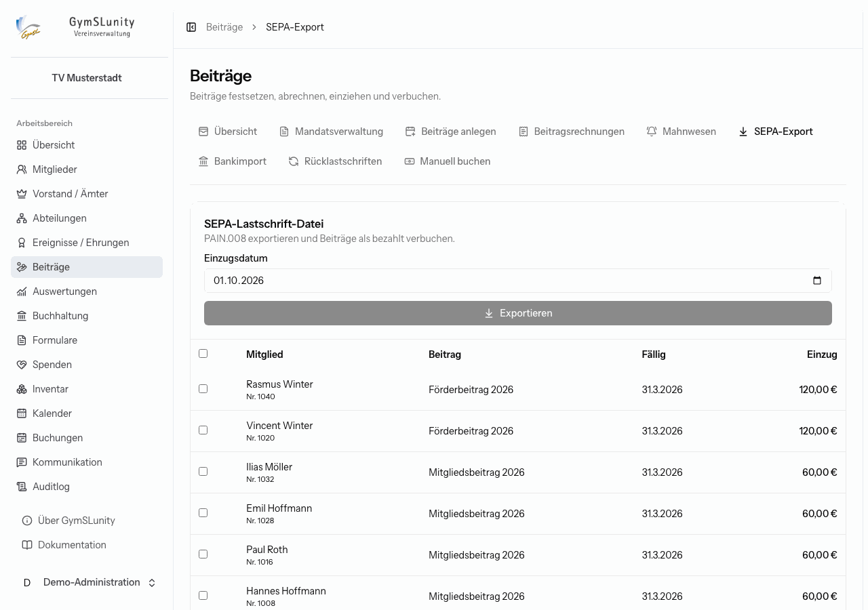Screen dimensions: 868x610
Task: Switch to the Mandatsverwaltung tab
Action: pyautogui.click(x=331, y=131)
